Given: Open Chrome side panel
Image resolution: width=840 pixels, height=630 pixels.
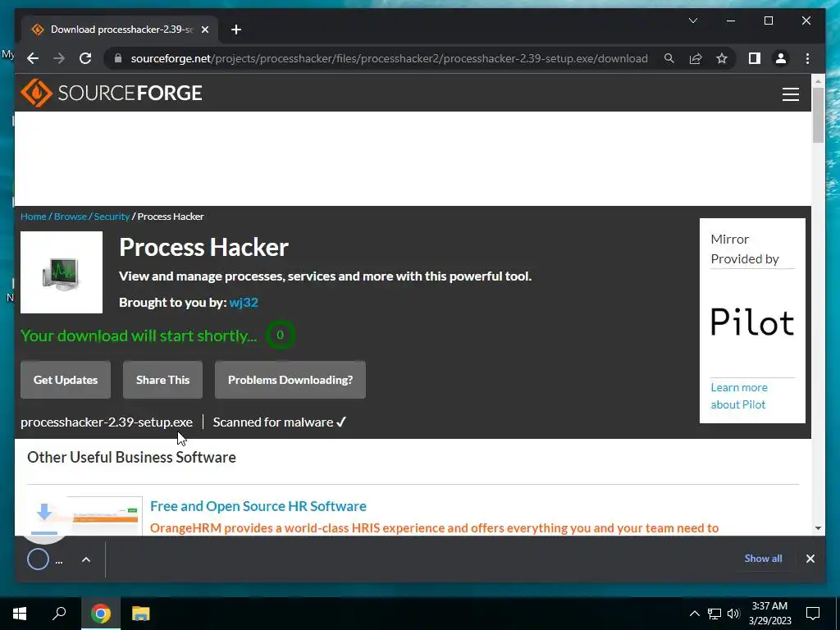Looking at the screenshot, I should [755, 58].
